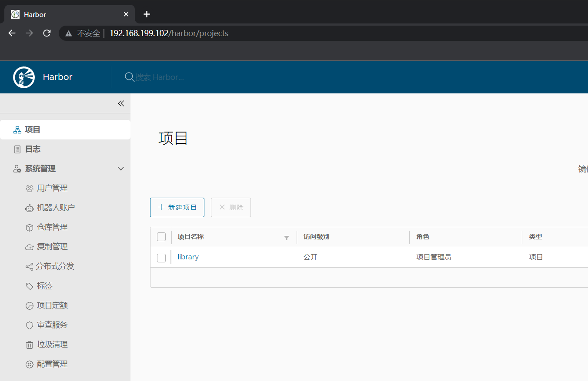Click the 日志 log icon
This screenshot has height=381, width=588.
[17, 149]
